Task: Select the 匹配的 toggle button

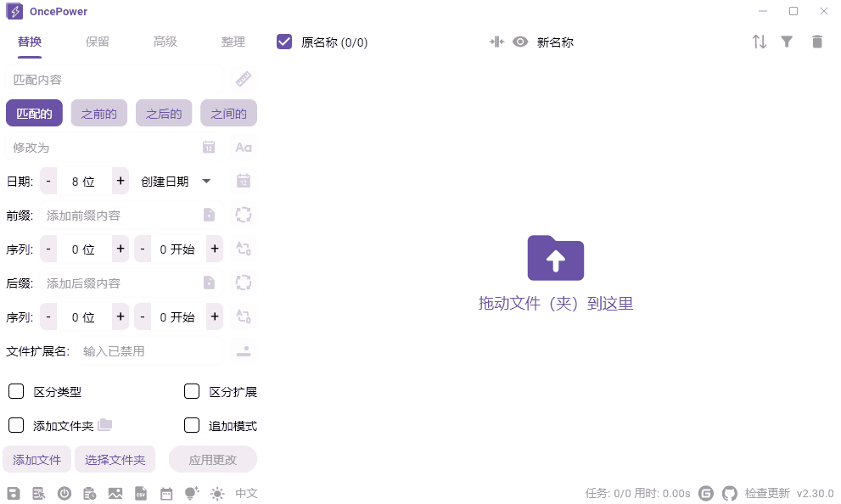Action: (x=34, y=113)
